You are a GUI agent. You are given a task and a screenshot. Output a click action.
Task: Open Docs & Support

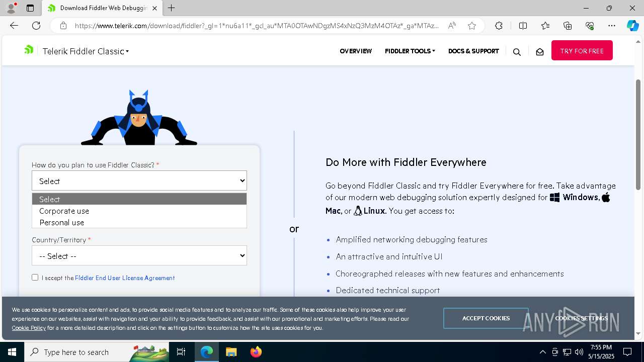point(473,51)
